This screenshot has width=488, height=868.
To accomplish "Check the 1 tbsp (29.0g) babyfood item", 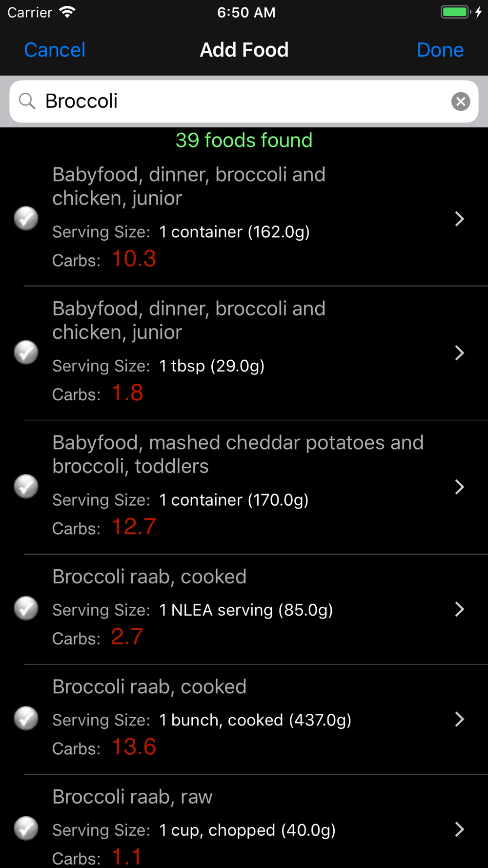I will (x=26, y=352).
